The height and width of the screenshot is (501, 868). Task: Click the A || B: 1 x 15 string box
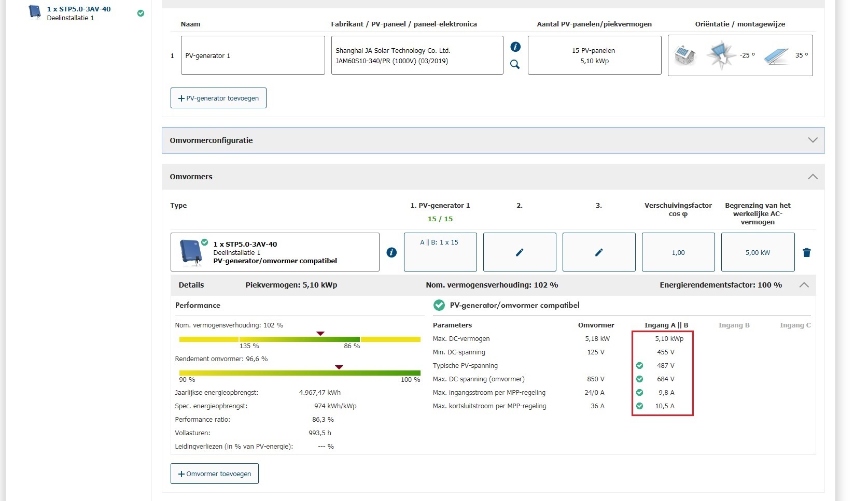tap(440, 252)
